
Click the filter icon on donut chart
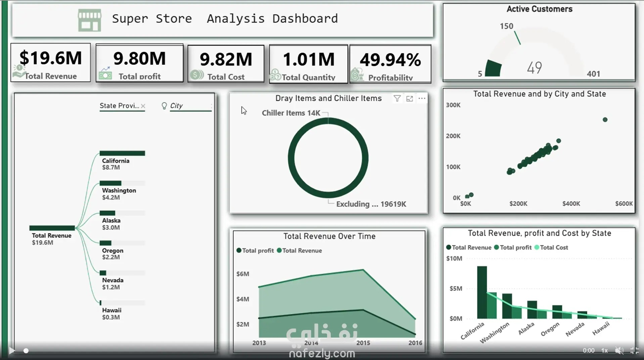click(397, 98)
